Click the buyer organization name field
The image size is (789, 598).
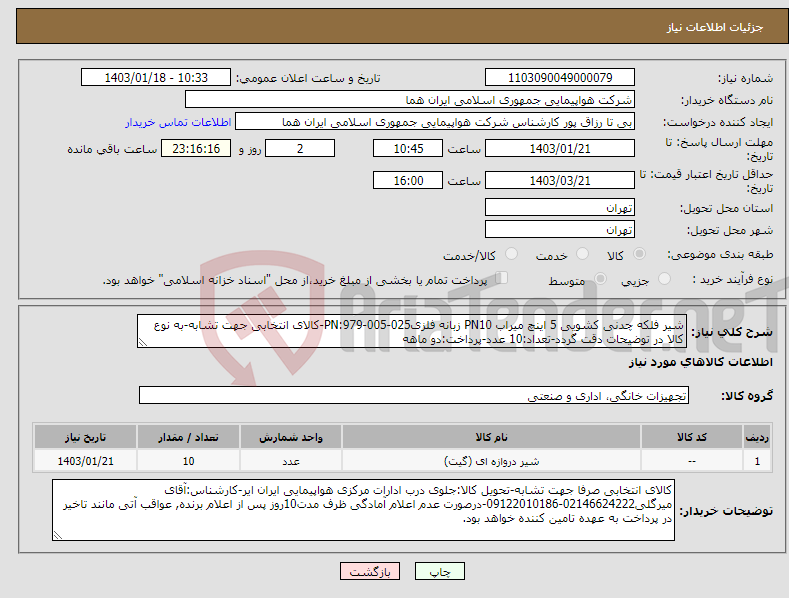coord(410,100)
